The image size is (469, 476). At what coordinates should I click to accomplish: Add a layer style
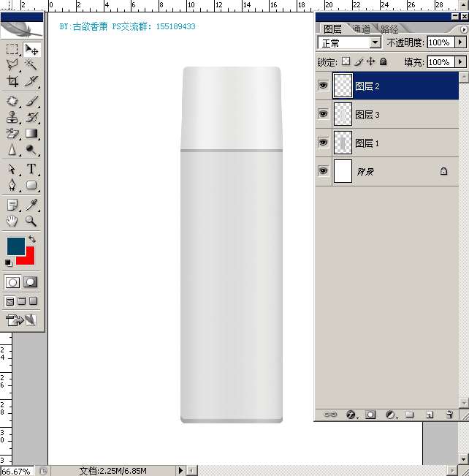click(x=351, y=415)
